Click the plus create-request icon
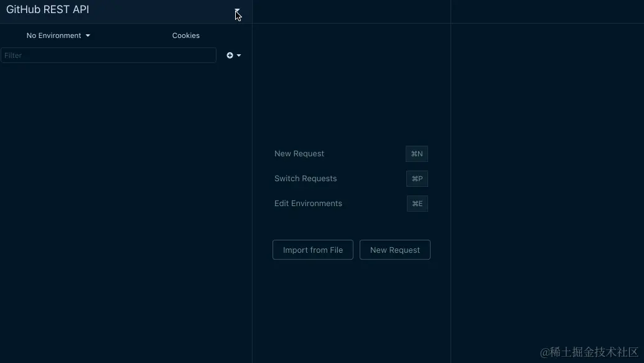Screen dimensions: 644x363 230,55
